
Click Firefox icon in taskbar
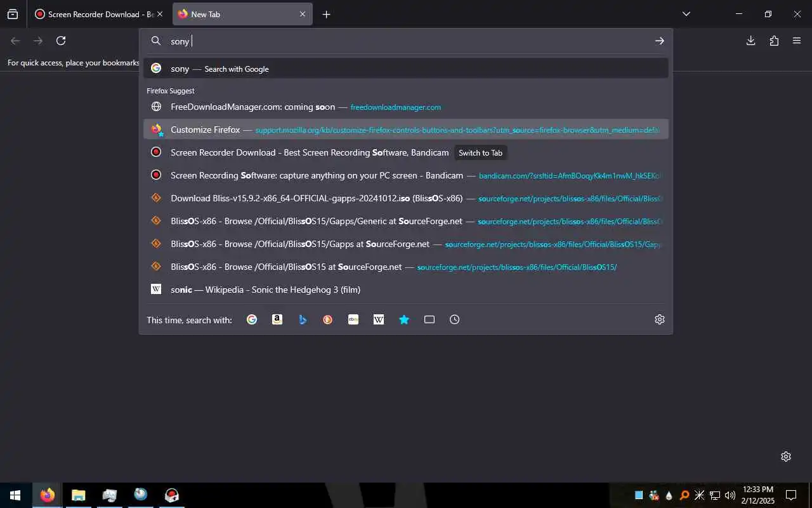pos(48,495)
